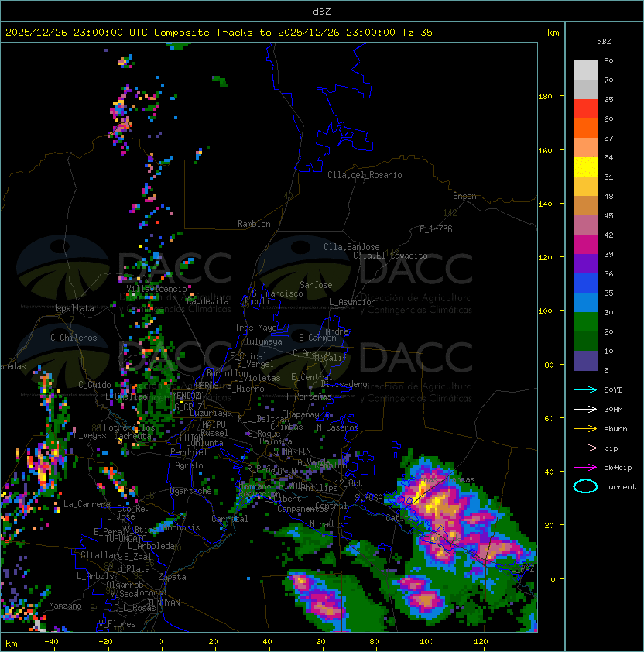Click the TUPUNGATO map label
Viewport: 644px width, 652px height.
[x=125, y=538]
